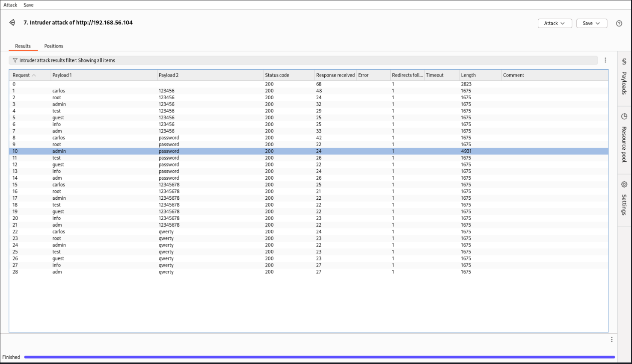The height and width of the screenshot is (364, 632).
Task: Click the filter funnel icon
Action: coord(15,60)
